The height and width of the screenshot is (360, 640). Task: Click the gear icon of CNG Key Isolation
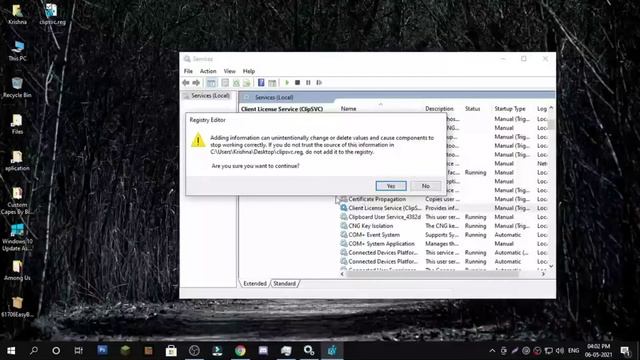344,226
